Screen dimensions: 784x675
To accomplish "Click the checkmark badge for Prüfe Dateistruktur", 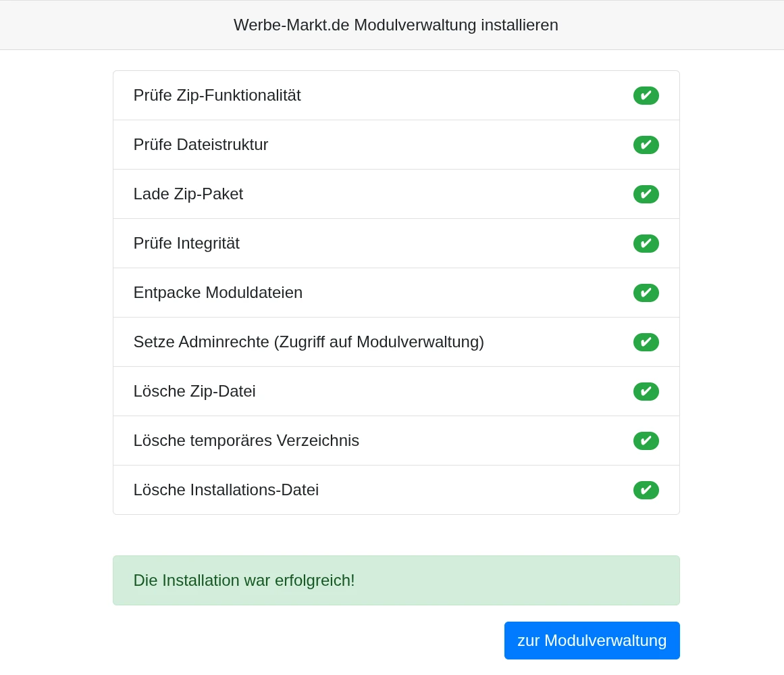I will (646, 145).
